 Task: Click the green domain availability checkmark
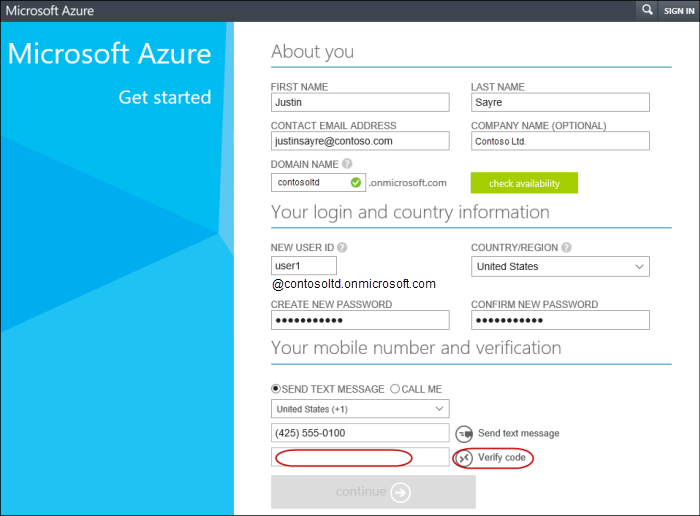356,183
